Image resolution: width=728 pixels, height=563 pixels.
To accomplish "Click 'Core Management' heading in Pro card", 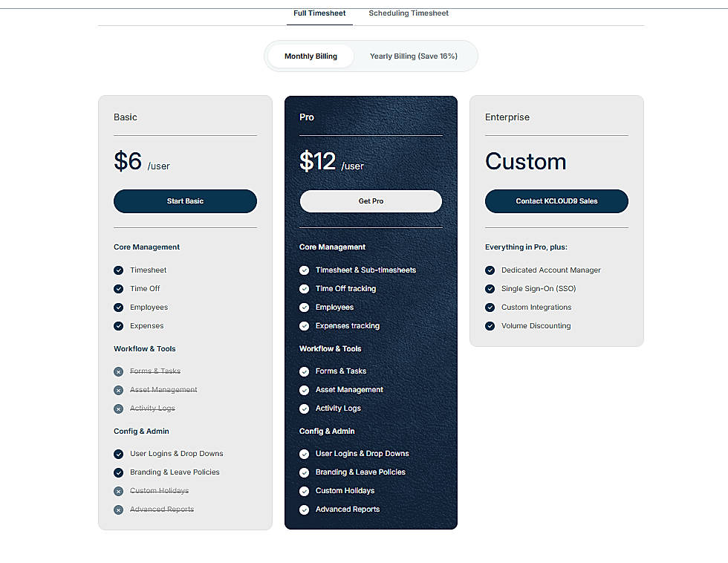I will tap(333, 247).
